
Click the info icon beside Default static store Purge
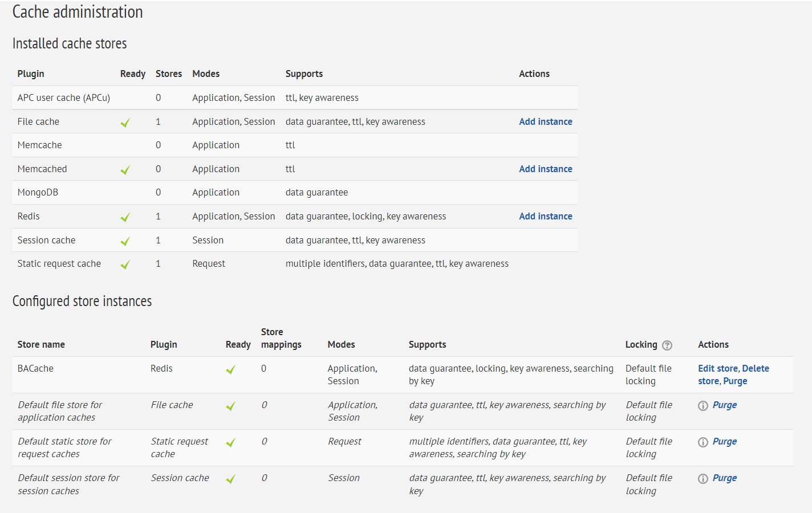pyautogui.click(x=703, y=441)
